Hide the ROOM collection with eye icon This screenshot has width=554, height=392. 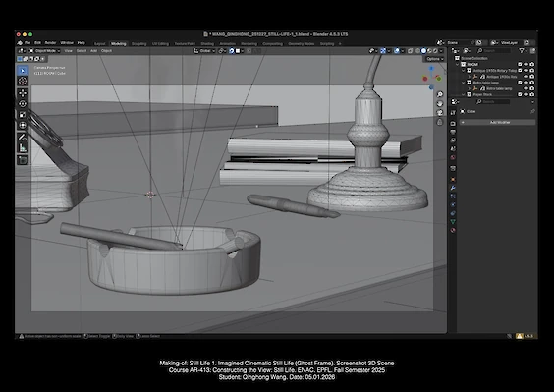(x=526, y=64)
